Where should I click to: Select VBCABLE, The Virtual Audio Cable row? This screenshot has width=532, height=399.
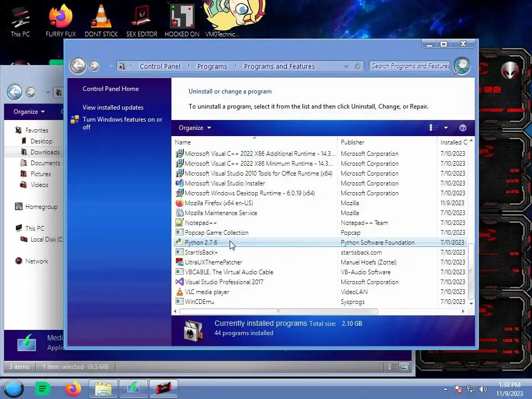(320, 272)
